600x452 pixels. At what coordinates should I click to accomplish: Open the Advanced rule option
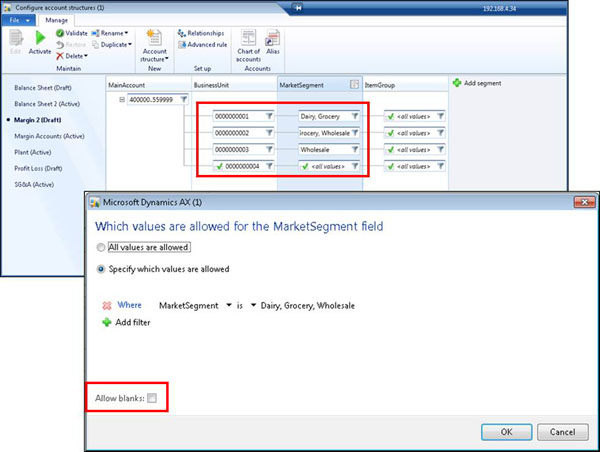click(181, 44)
